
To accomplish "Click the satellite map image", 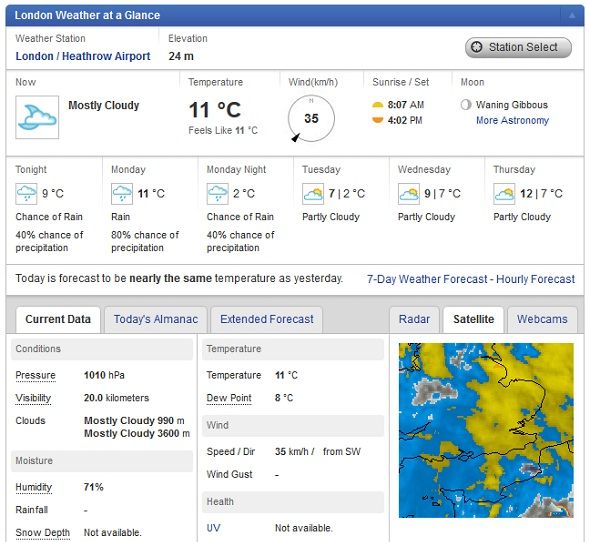I will click(486, 430).
